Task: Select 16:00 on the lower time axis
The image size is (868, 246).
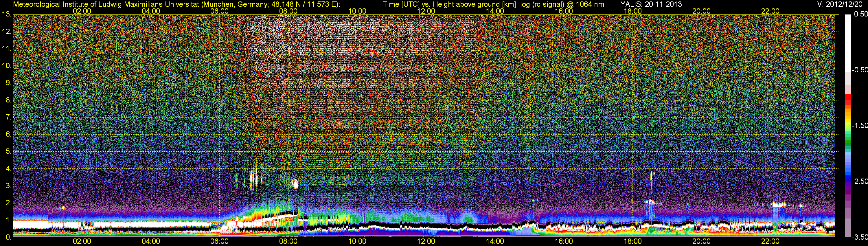Action: pos(564,241)
